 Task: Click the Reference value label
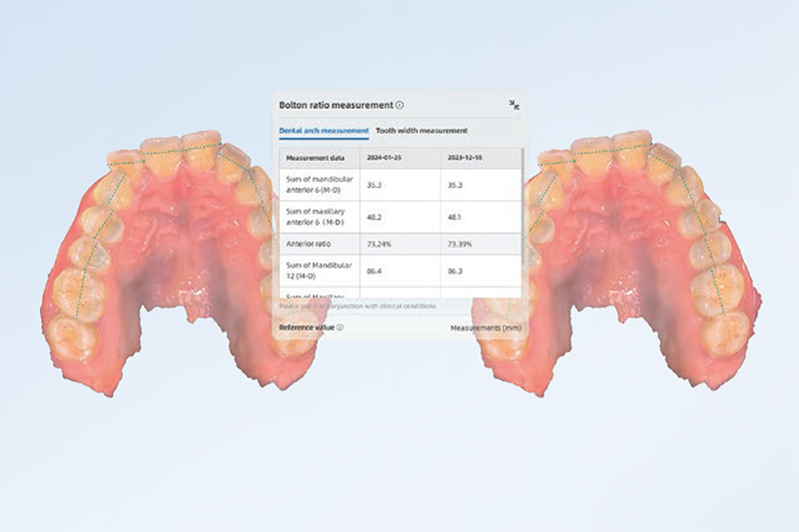306,326
